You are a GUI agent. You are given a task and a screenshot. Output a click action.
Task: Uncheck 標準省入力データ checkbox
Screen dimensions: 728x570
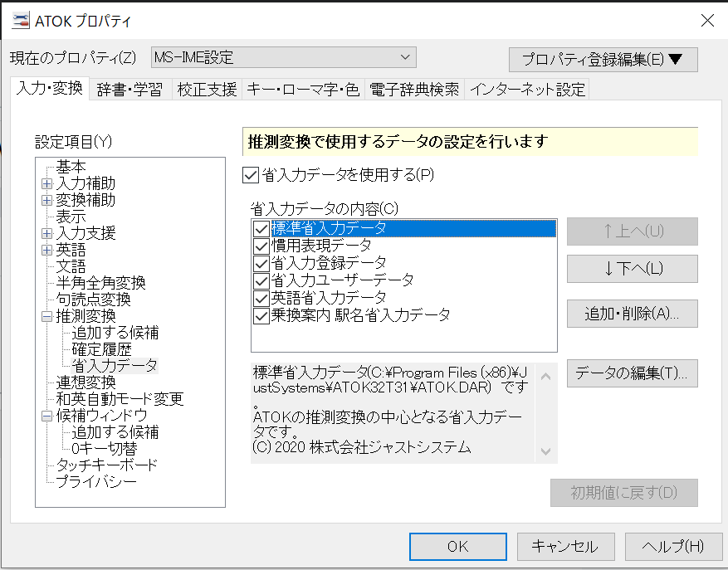click(261, 229)
